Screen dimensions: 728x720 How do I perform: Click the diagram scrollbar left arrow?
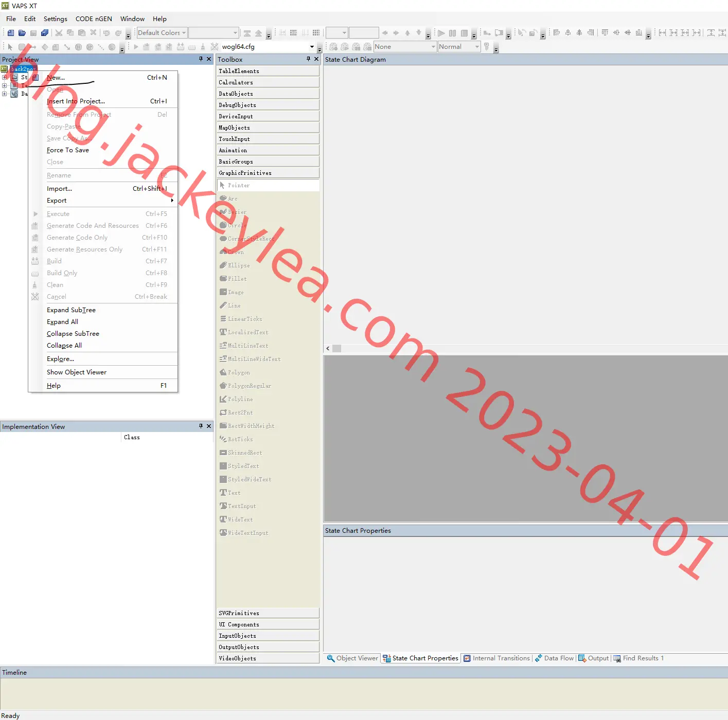pyautogui.click(x=328, y=349)
